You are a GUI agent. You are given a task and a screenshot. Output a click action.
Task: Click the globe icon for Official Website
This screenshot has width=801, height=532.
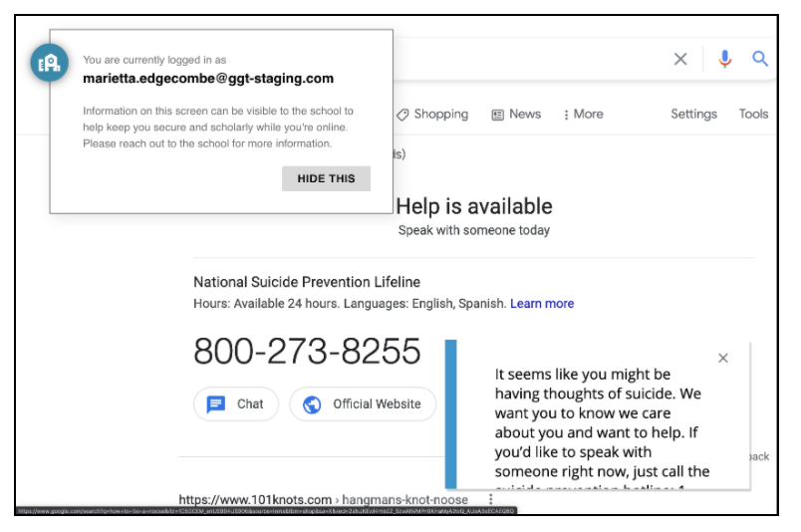click(312, 404)
